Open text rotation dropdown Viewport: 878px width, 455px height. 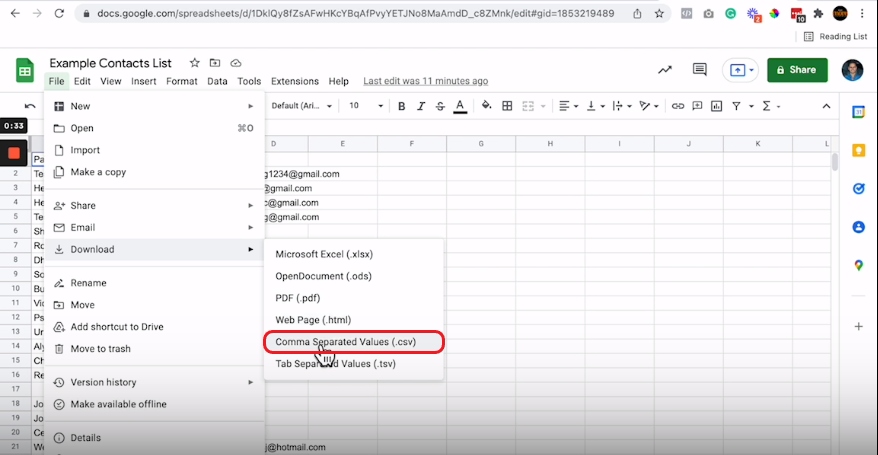649,106
